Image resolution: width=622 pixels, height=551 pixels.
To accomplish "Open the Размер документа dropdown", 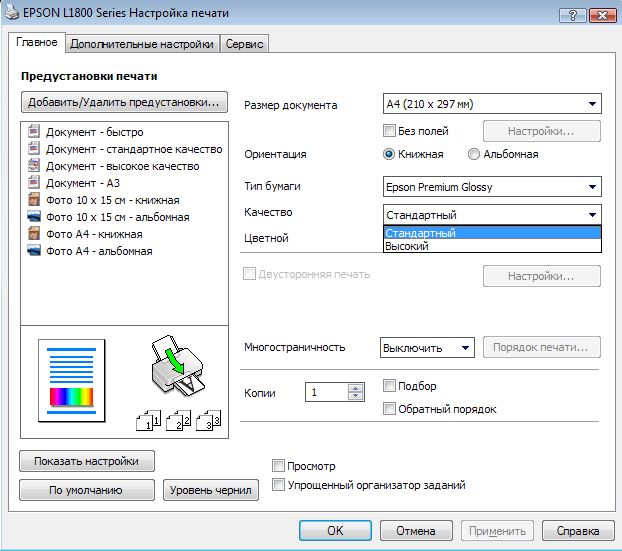I will tap(492, 104).
